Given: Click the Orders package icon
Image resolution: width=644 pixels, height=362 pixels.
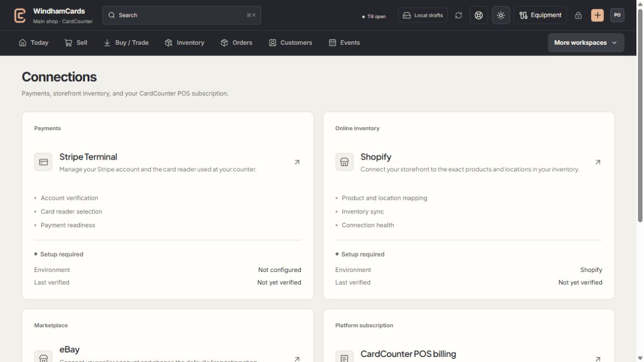Looking at the screenshot, I should [x=224, y=43].
